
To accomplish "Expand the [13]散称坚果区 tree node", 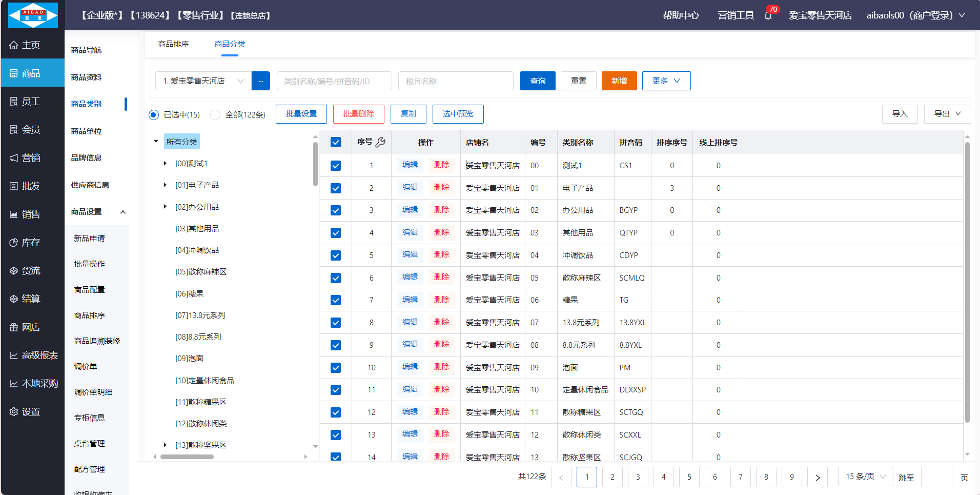I will coord(165,445).
